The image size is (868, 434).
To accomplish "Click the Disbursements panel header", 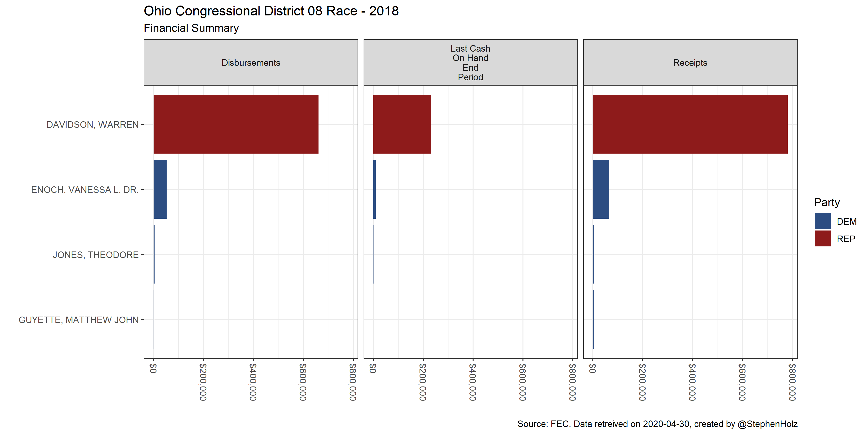I will 251,63.
